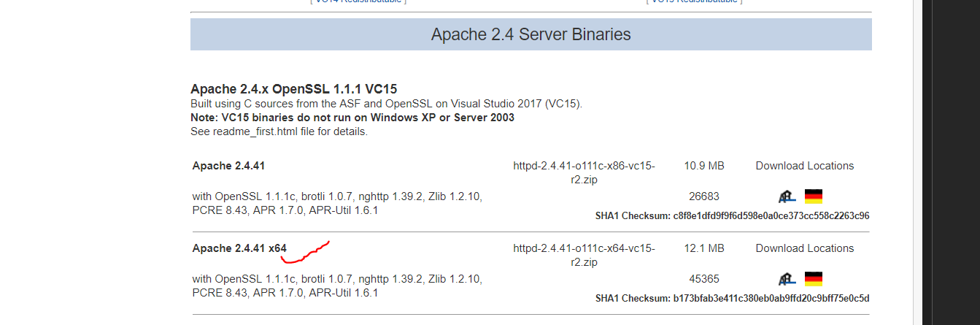Click the 45365 download count
The height and width of the screenshot is (325, 980).
point(703,279)
